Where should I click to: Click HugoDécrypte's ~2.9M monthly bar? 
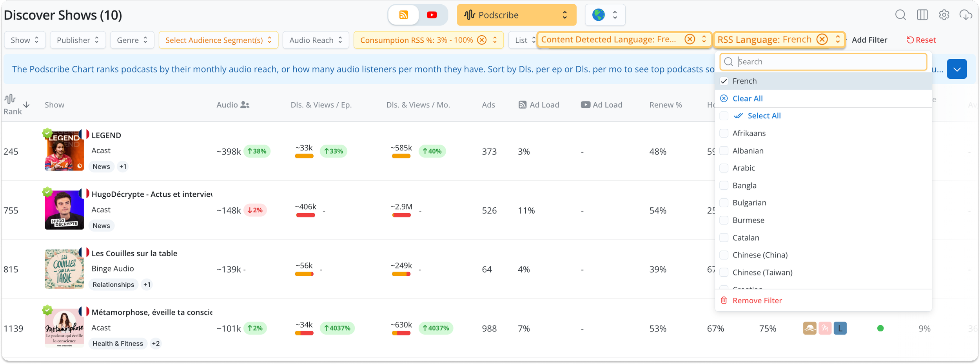tap(401, 215)
